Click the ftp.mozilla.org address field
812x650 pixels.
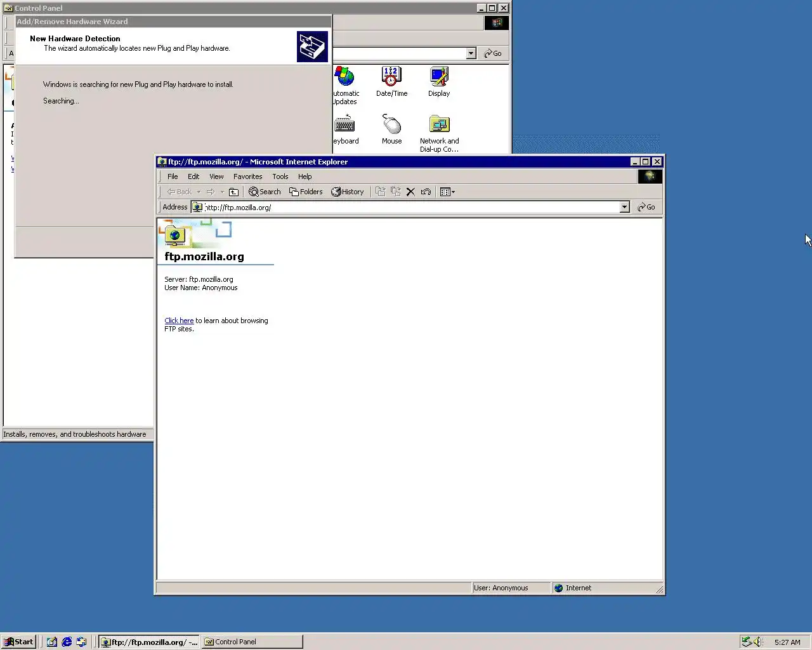pyautogui.click(x=412, y=207)
